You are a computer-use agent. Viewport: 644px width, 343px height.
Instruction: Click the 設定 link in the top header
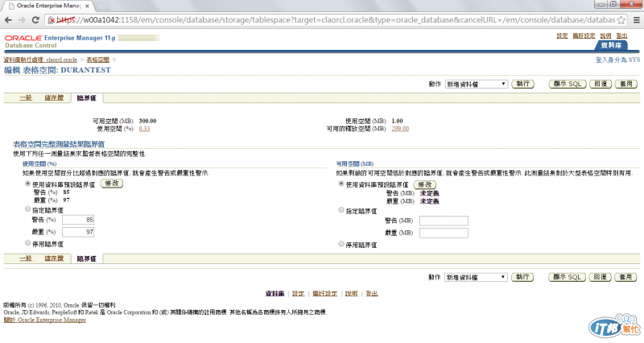[x=562, y=35]
